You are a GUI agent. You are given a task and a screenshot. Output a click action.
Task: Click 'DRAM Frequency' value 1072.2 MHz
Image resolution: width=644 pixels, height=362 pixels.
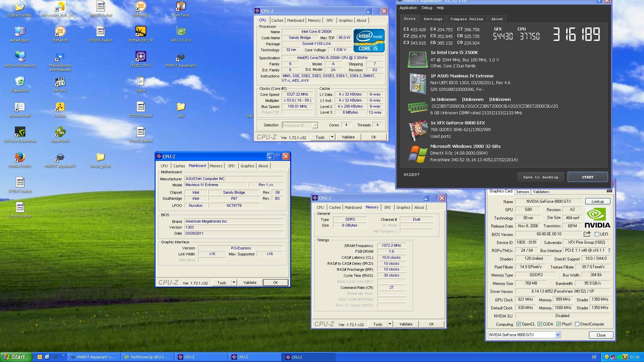click(391, 246)
